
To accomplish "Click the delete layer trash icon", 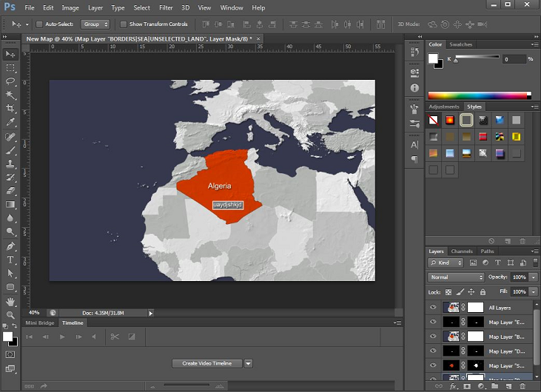I will point(522,386).
